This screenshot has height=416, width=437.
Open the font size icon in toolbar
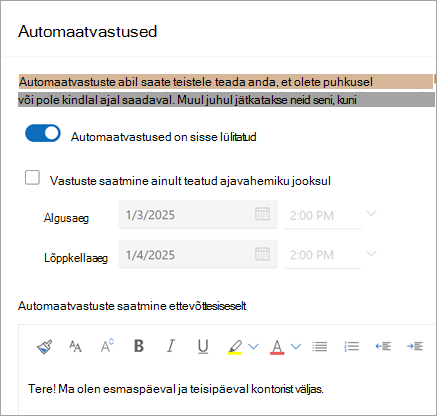point(75,347)
